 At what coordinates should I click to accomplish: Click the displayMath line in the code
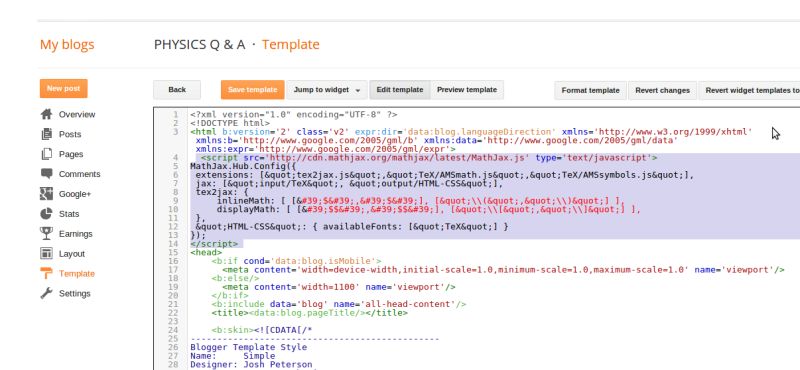point(429,209)
